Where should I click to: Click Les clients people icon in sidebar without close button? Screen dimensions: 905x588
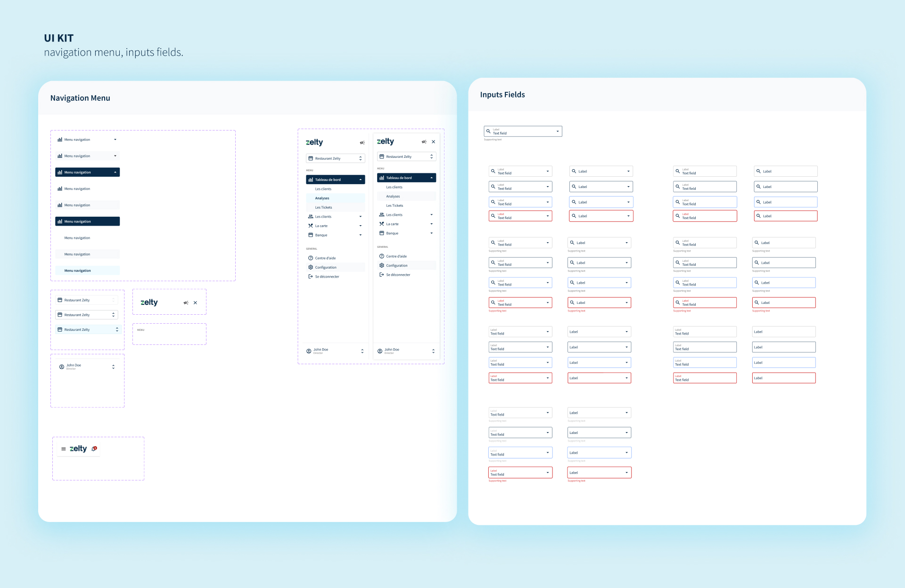(311, 217)
